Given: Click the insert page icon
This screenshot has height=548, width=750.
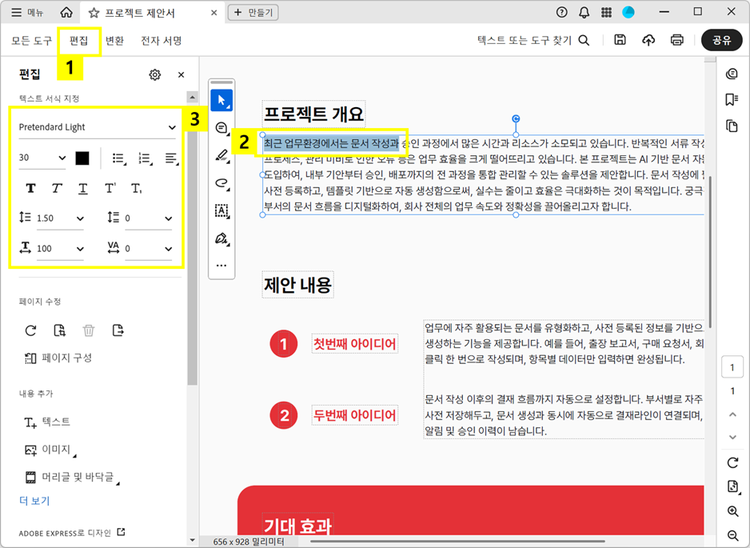Looking at the screenshot, I should [x=118, y=330].
